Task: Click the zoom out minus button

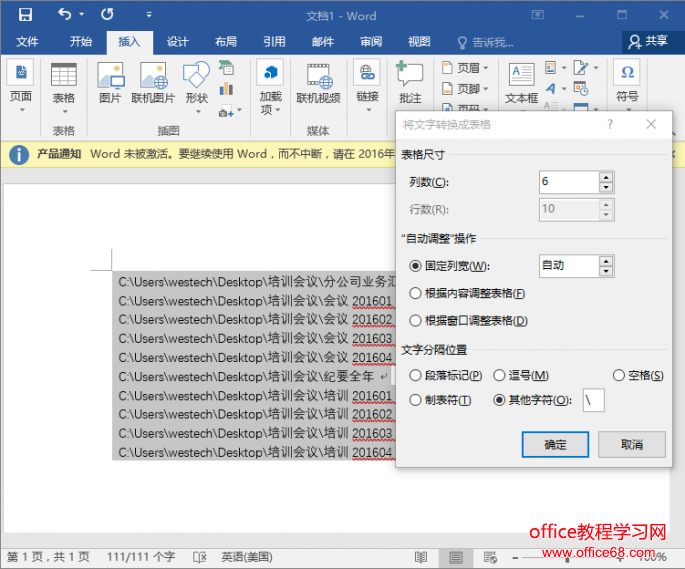Action: coord(515,558)
